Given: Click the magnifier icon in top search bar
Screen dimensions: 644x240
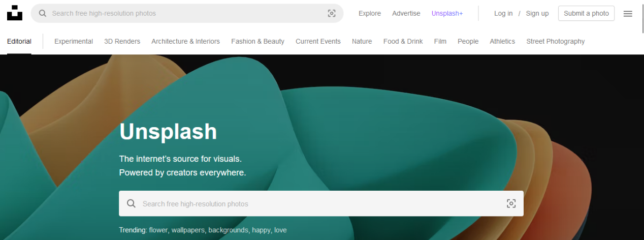Looking at the screenshot, I should pos(43,13).
